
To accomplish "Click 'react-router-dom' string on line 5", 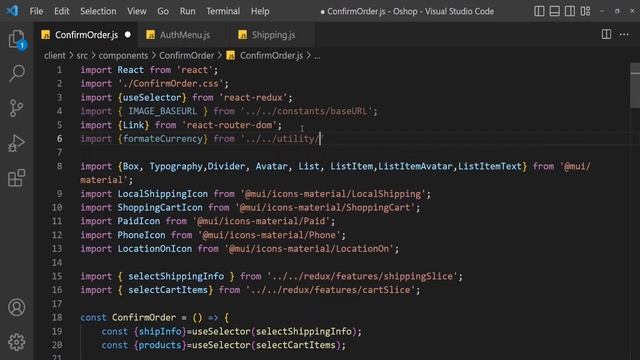I will (x=229, y=125).
